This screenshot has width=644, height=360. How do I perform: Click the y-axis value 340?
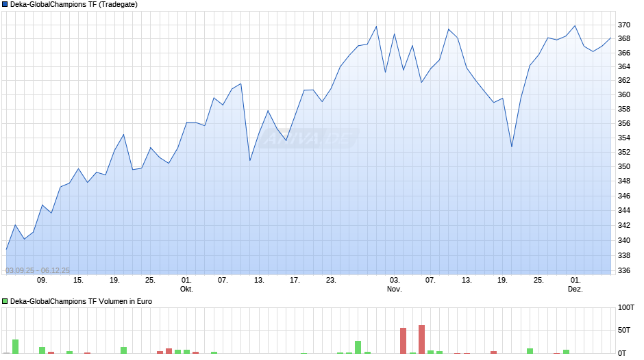coord(624,240)
